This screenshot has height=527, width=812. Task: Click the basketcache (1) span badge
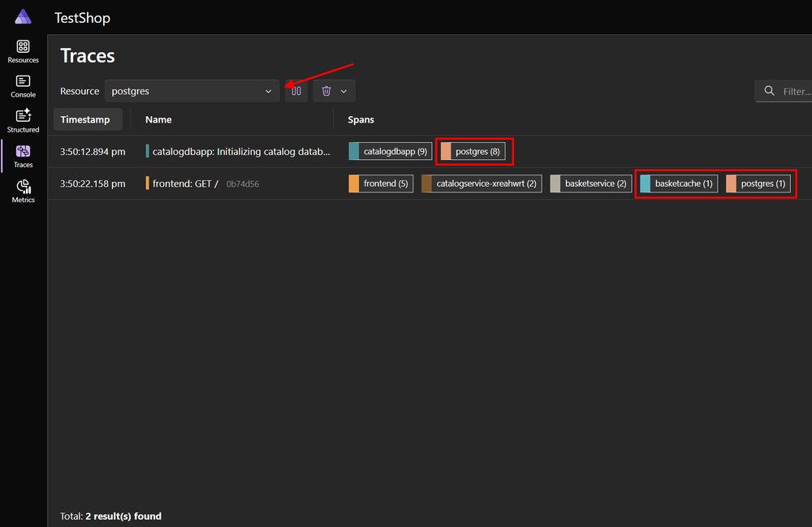click(x=679, y=184)
